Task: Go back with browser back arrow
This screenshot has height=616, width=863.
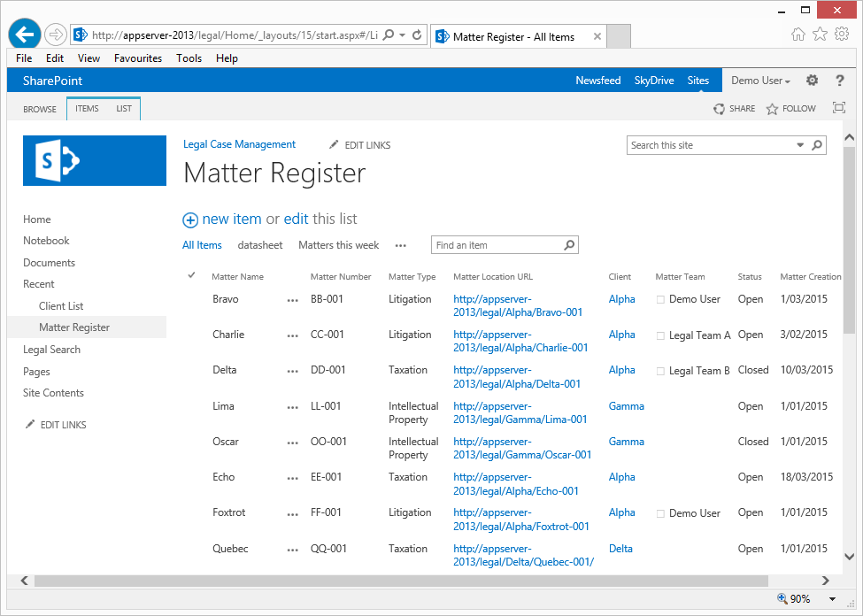Action: [25, 35]
